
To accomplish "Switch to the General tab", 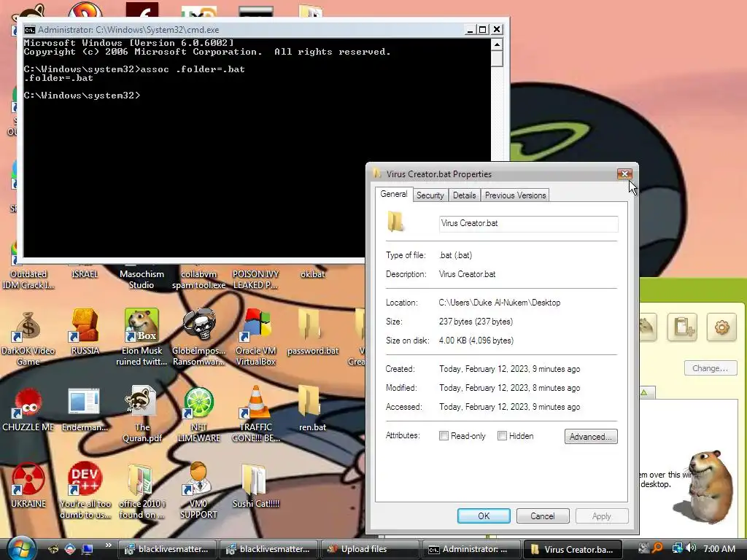I will click(x=393, y=194).
